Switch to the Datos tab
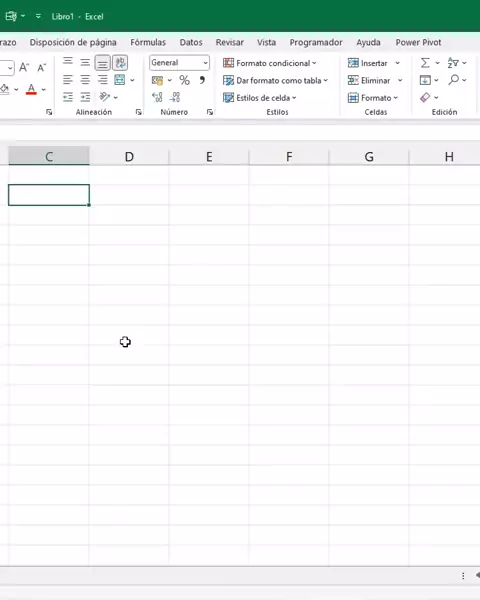This screenshot has height=600, width=480. tap(191, 42)
